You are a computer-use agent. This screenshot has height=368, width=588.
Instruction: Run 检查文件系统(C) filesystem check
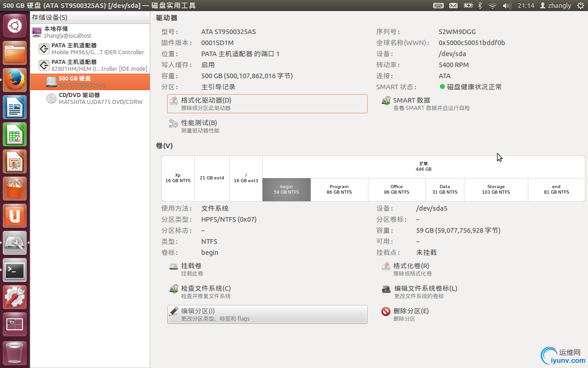point(199,292)
